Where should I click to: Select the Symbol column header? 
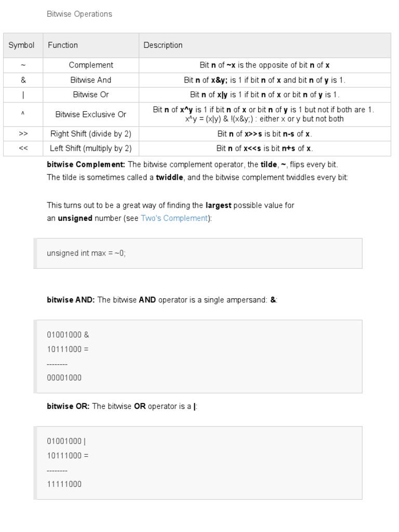[x=21, y=45]
